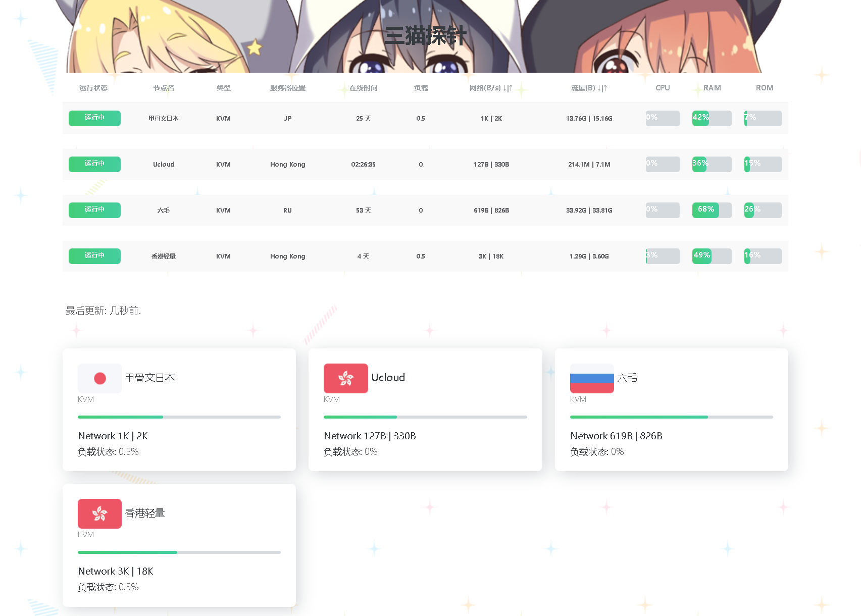Image resolution: width=861 pixels, height=616 pixels.
Task: Click the 三猫探针 page title
Action: [425, 36]
